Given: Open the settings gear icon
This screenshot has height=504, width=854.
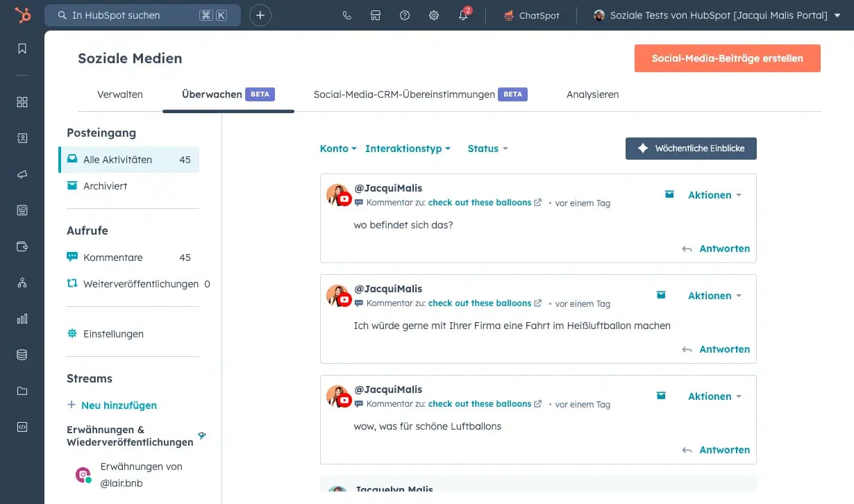Looking at the screenshot, I should pyautogui.click(x=433, y=15).
